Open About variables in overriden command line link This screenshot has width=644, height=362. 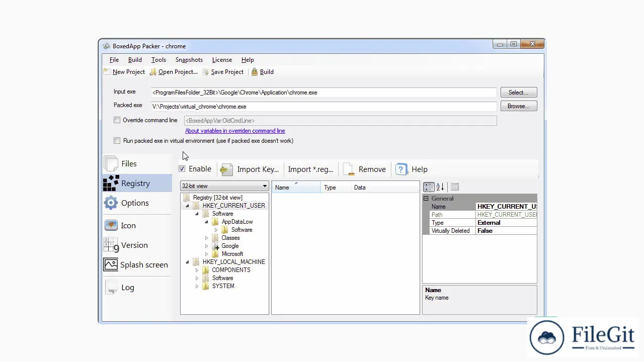(x=235, y=131)
